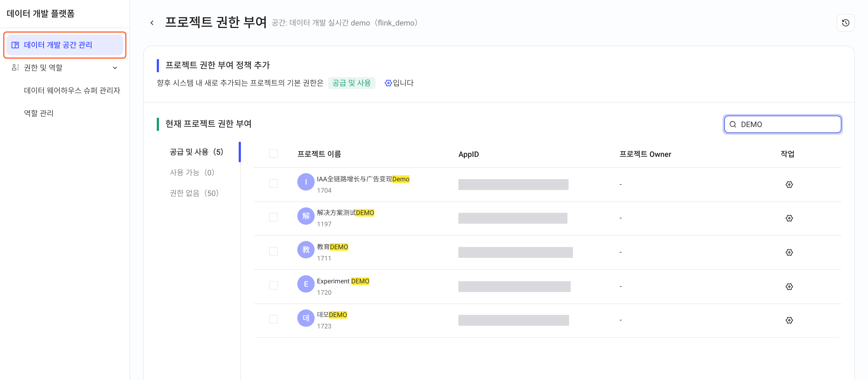868x380 pixels.
Task: Click the DEMO search input field
Action: point(782,124)
